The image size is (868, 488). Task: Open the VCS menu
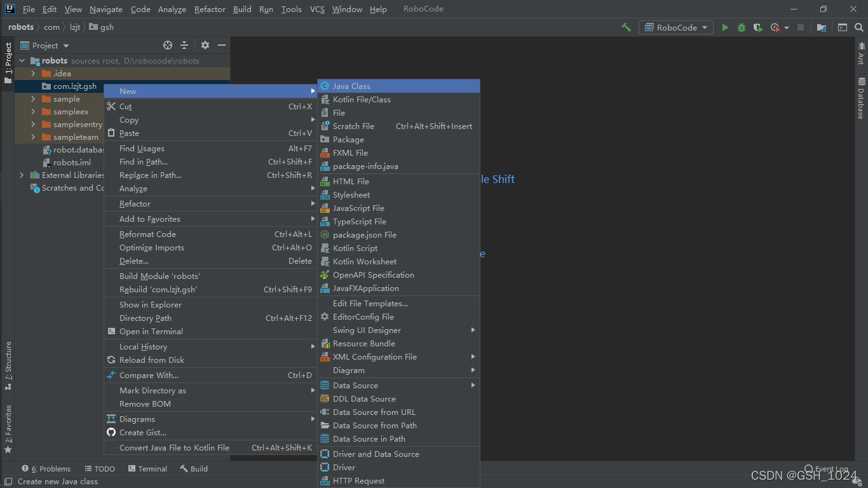pyautogui.click(x=317, y=9)
